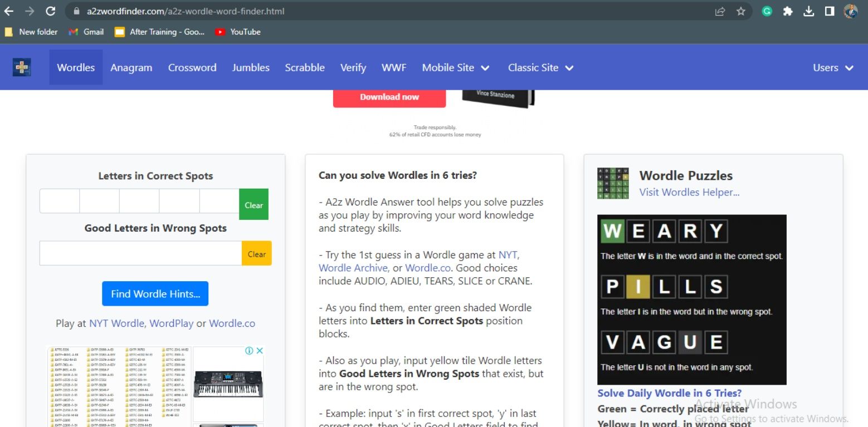Open the After Training bookmark
Screen dimensions: 868x427
160,32
